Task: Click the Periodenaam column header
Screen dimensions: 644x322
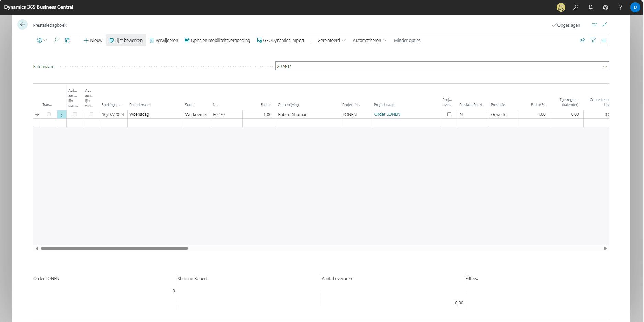Action: 140,105
